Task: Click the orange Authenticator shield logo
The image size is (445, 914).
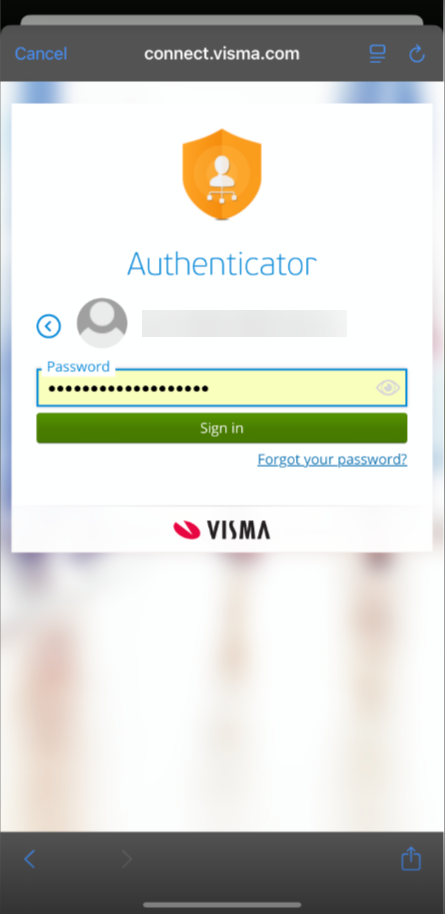Action: tap(222, 174)
